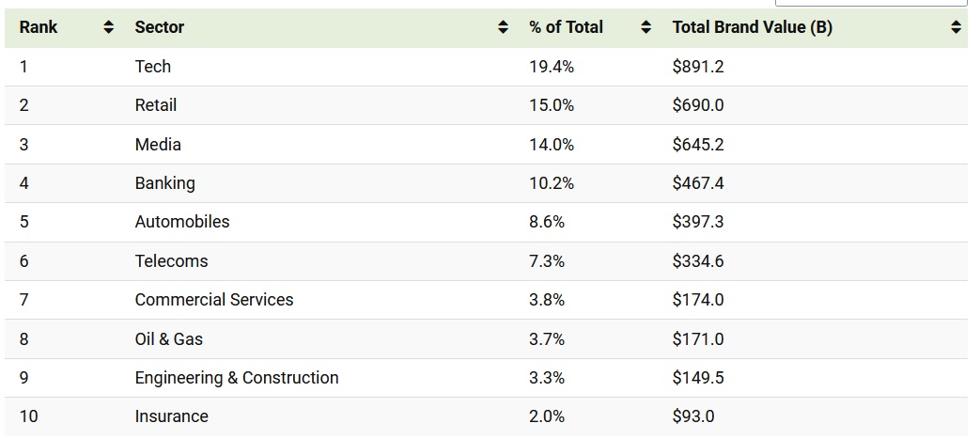
Task: Select the Tech sector cell
Action: tap(152, 67)
